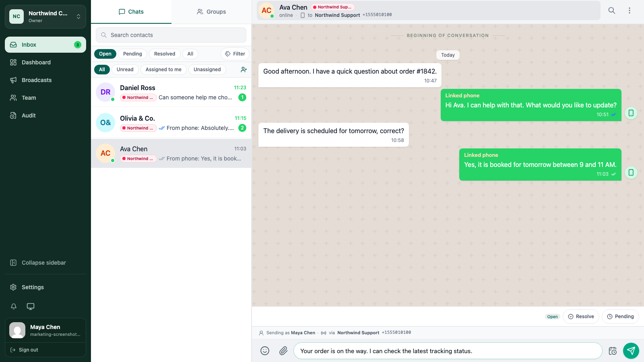Screen dimensions: 644x362
Task: Click the Inbox unread count badge
Action: [x=78, y=45]
